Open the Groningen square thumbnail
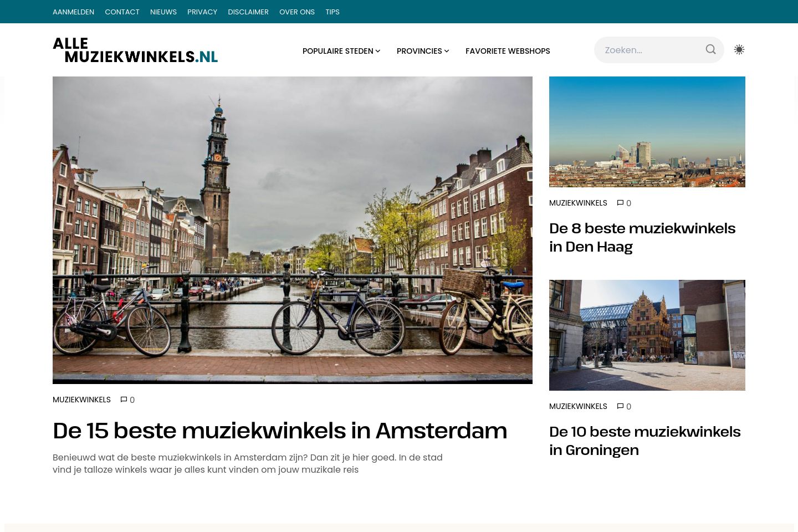Screen dimensions: 798x532 pos(647,335)
